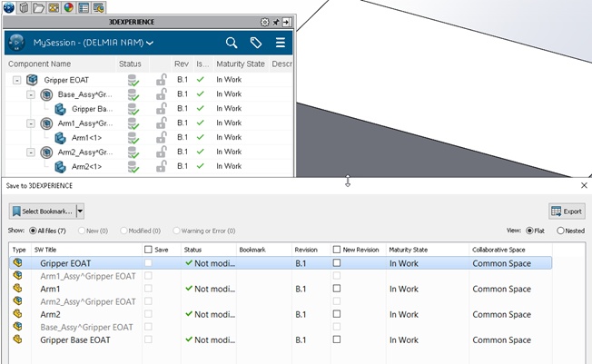Select Warning or Error (0) radio button
Screen dimensions: 592x364
[176, 231]
